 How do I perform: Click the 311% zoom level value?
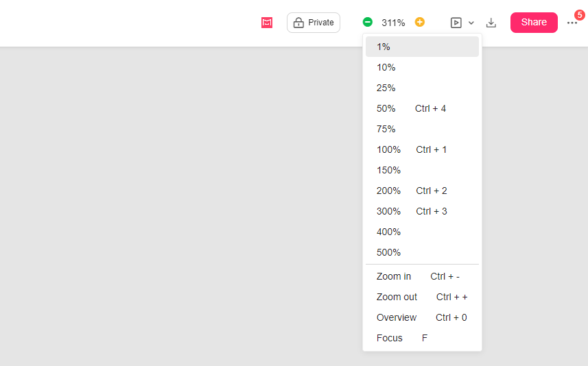coord(393,23)
